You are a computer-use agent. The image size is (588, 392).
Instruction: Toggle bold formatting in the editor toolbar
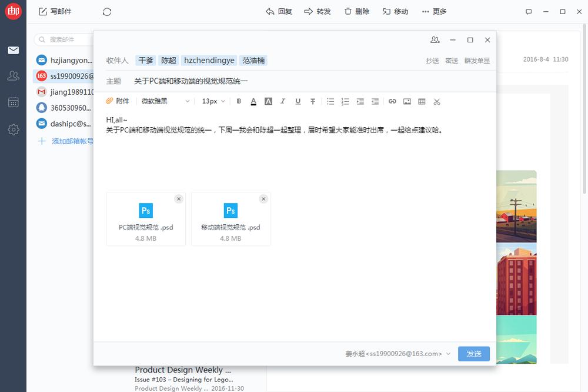(x=239, y=101)
